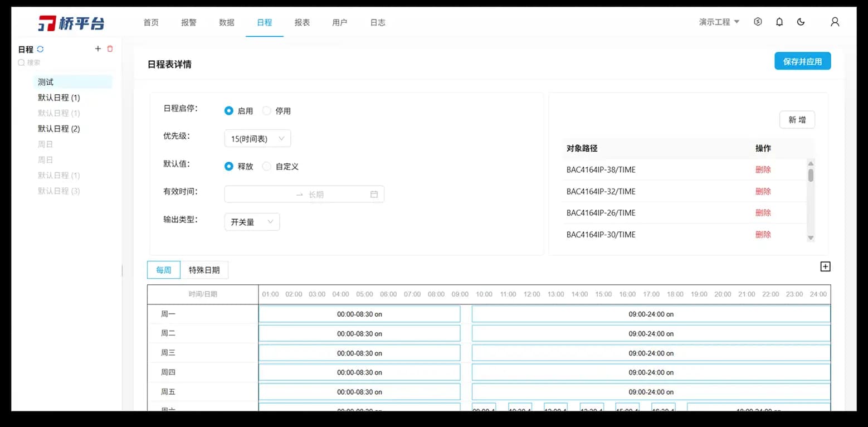Viewport: 868px width, 427px height.
Task: Delete the BAC4164IP-32/TIME row
Action: [x=763, y=191]
